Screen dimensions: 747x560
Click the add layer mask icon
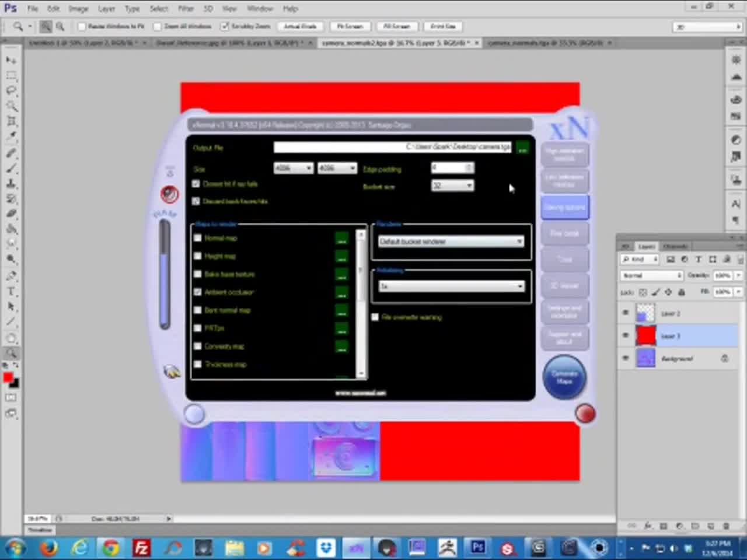point(664,526)
